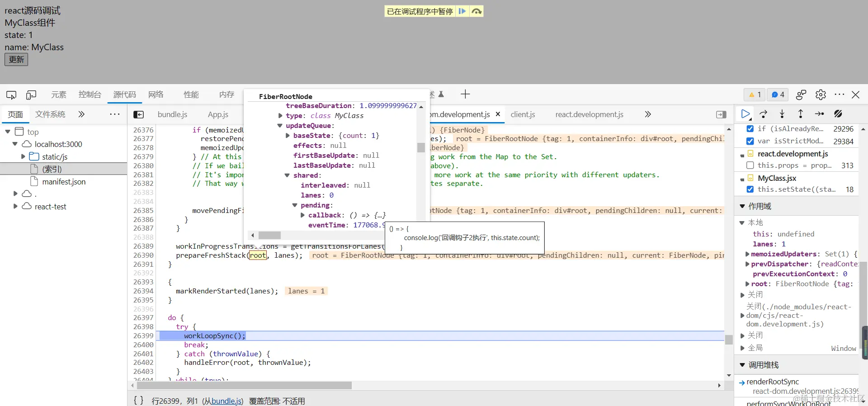Close the dom.development.js file tab
This screenshot has height=406, width=868.
coord(498,114)
